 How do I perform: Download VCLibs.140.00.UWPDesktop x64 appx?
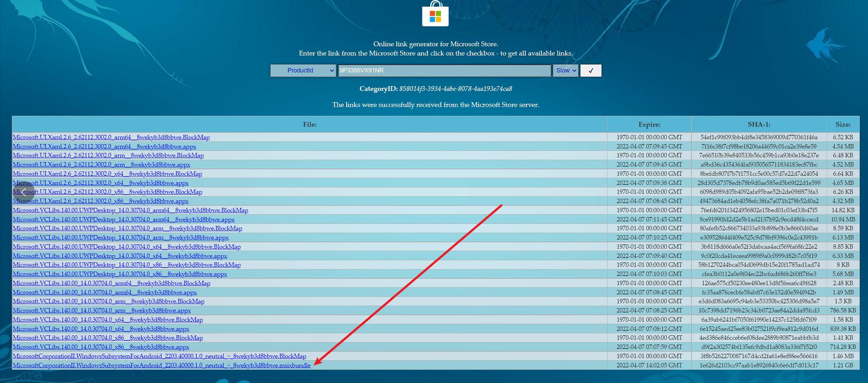coord(120,256)
